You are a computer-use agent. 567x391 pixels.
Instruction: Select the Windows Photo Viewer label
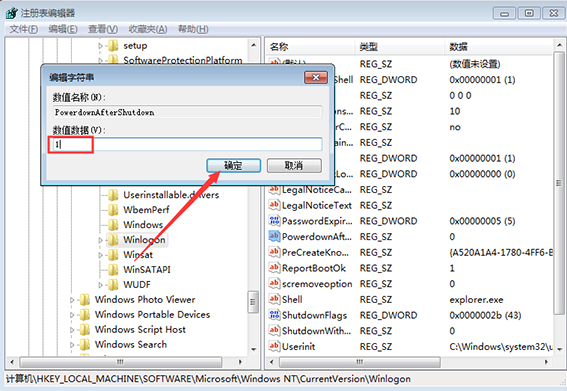point(145,299)
